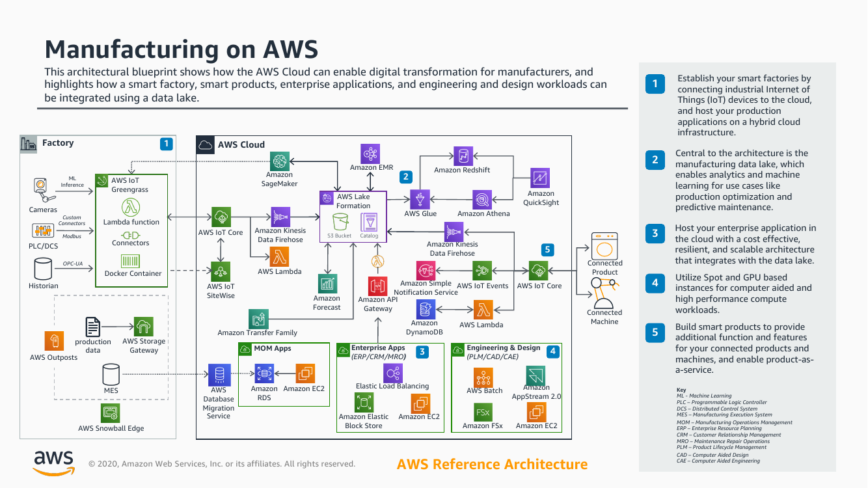
Task: Select the 'AWS Reference Architecture' footer text
Action: coord(492,465)
